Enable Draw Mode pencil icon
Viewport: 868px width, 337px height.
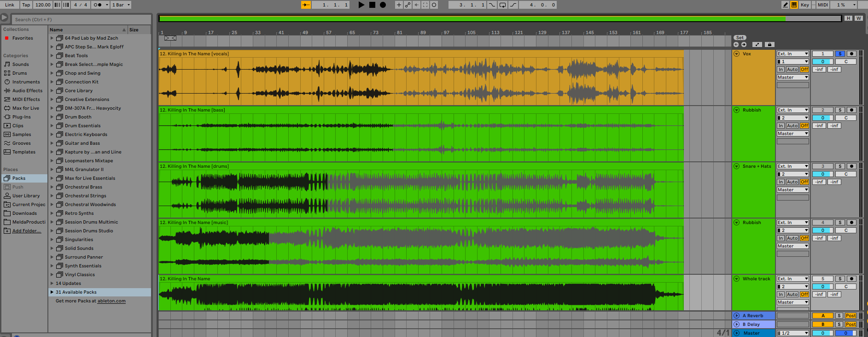click(786, 5)
